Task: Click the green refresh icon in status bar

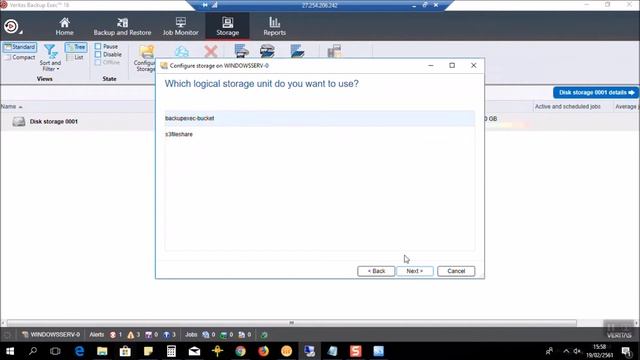Action: [x=264, y=335]
